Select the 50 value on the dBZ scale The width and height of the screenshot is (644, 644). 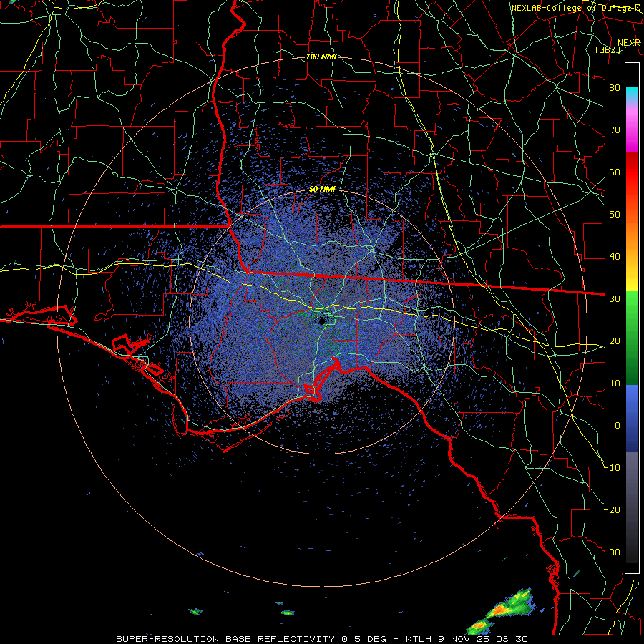[615, 215]
